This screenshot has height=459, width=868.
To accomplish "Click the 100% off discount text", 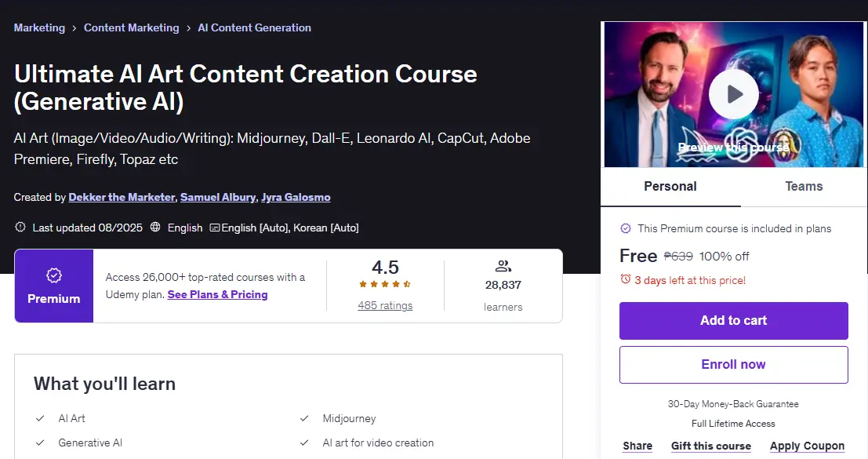I will (724, 257).
